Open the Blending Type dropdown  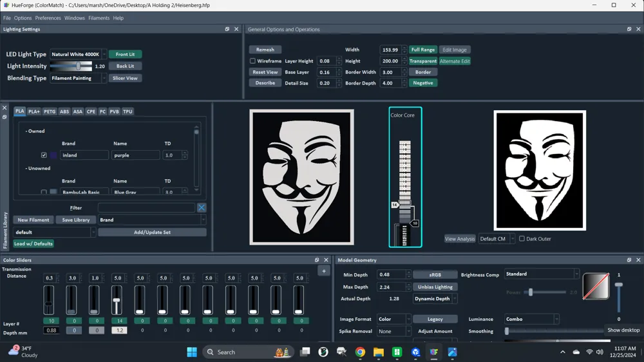coord(78,78)
